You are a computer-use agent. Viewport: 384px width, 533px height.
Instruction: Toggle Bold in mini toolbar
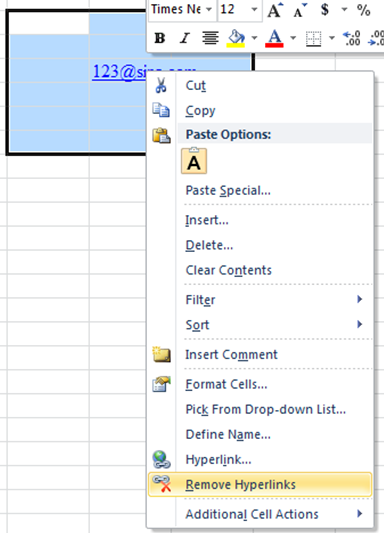(160, 38)
